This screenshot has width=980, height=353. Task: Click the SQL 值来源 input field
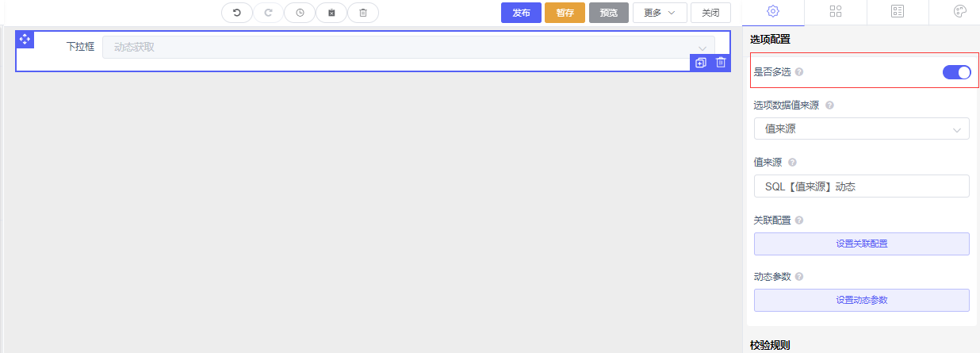pyautogui.click(x=861, y=186)
